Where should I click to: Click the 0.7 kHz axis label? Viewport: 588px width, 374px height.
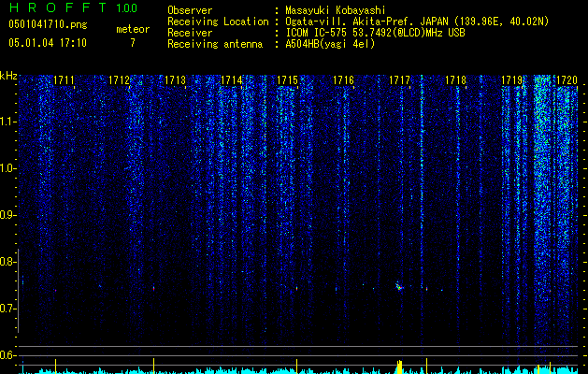point(8,309)
